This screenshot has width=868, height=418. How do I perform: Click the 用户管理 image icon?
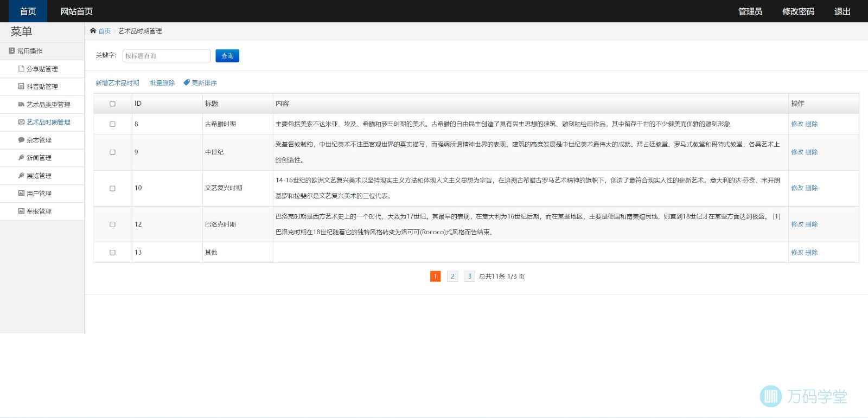tap(21, 193)
